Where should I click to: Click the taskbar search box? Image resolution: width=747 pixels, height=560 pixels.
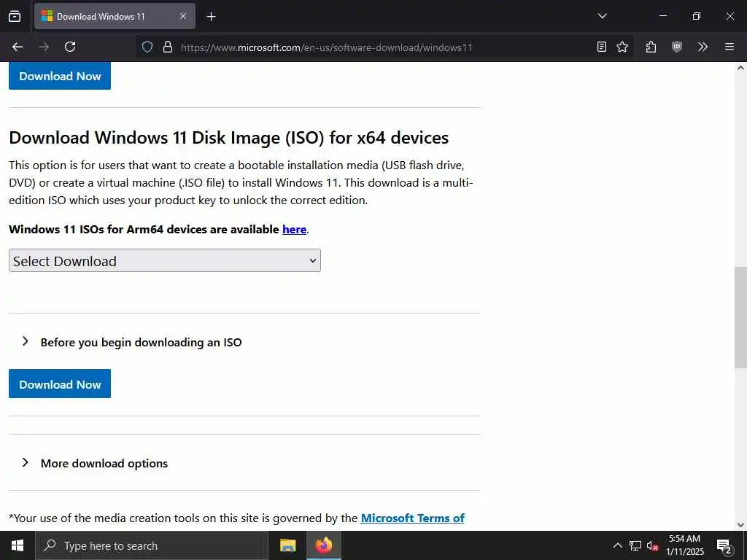click(x=152, y=545)
